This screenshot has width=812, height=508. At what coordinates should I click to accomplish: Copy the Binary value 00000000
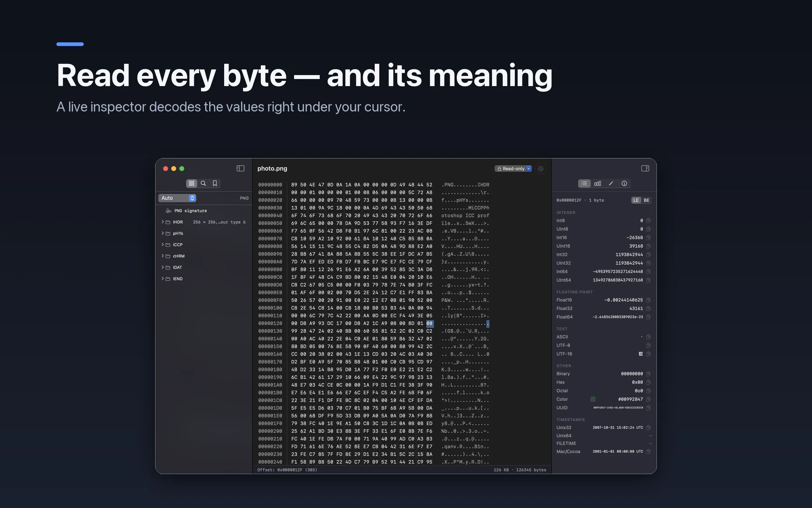(x=648, y=374)
